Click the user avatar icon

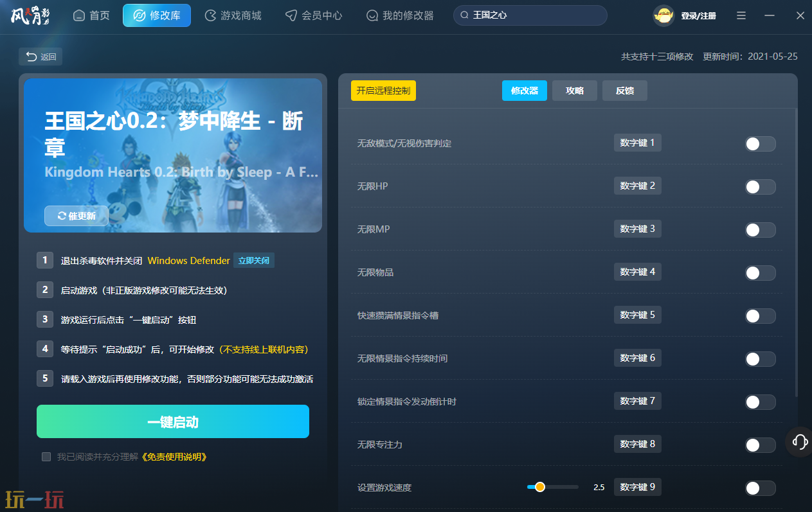pyautogui.click(x=663, y=15)
